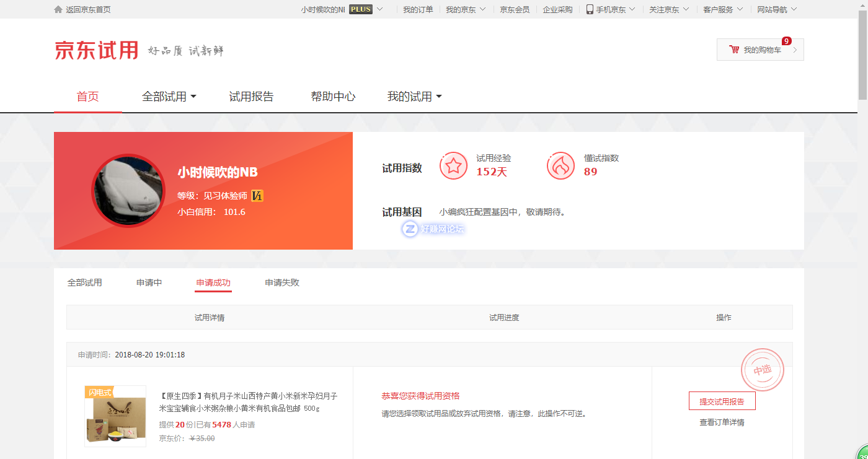Click the 闪电式 tag on product

99,393
